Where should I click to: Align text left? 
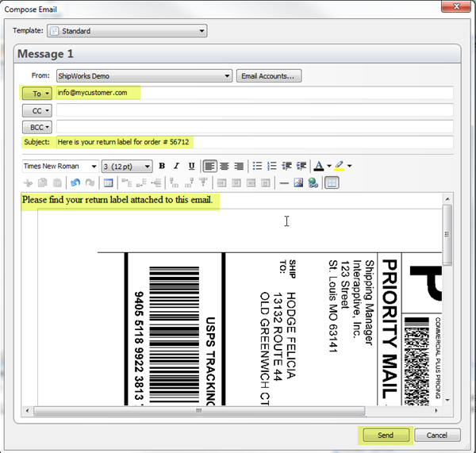click(x=209, y=166)
